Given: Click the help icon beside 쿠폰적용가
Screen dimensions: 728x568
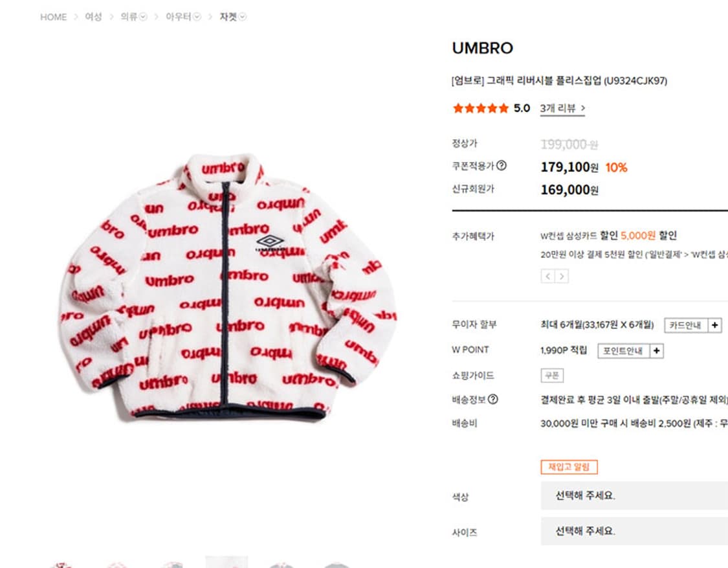Looking at the screenshot, I should [x=502, y=165].
